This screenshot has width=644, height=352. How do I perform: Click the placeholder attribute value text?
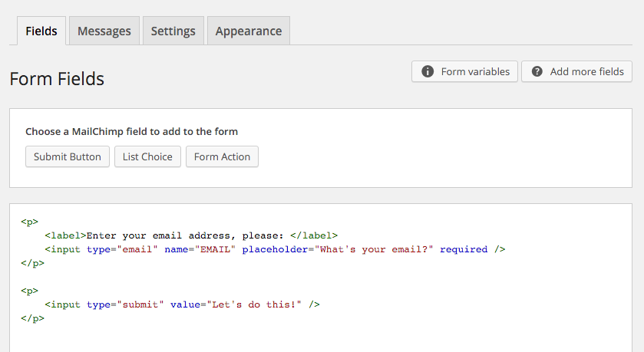(x=374, y=249)
